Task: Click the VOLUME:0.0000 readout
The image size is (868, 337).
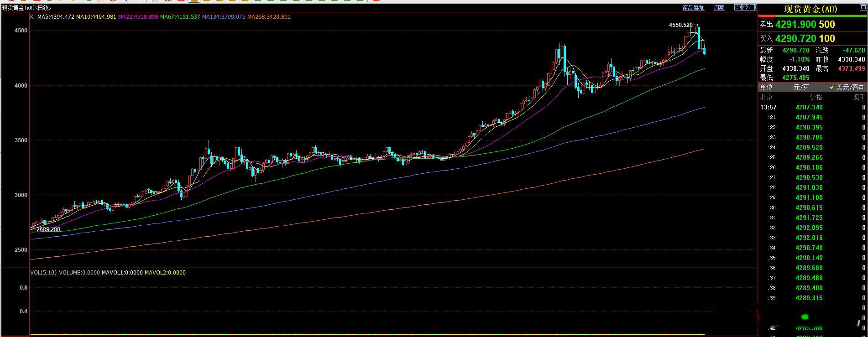Action: point(79,273)
